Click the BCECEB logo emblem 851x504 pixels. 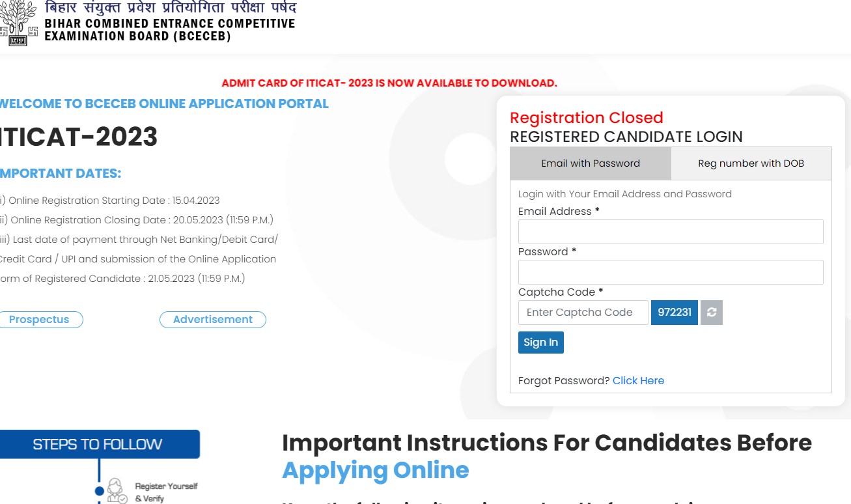point(18,23)
